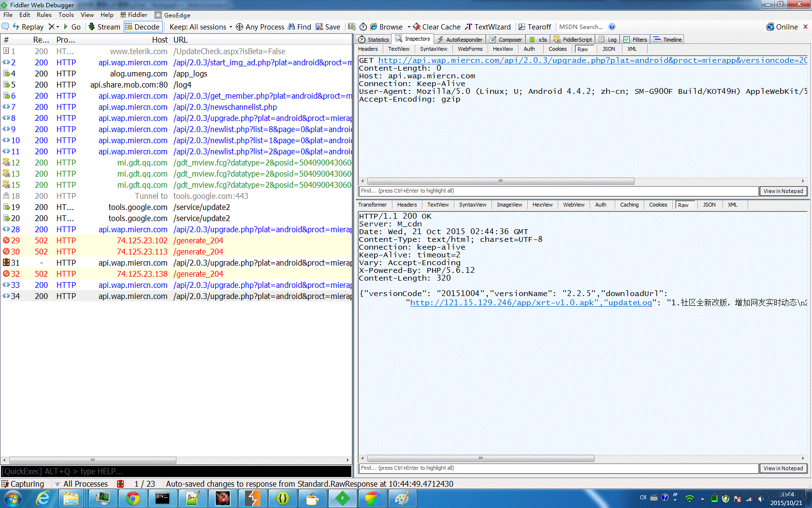Select session 18 Tunnel to tools.google.com
This screenshot has height=508, width=812.
[x=176, y=196]
